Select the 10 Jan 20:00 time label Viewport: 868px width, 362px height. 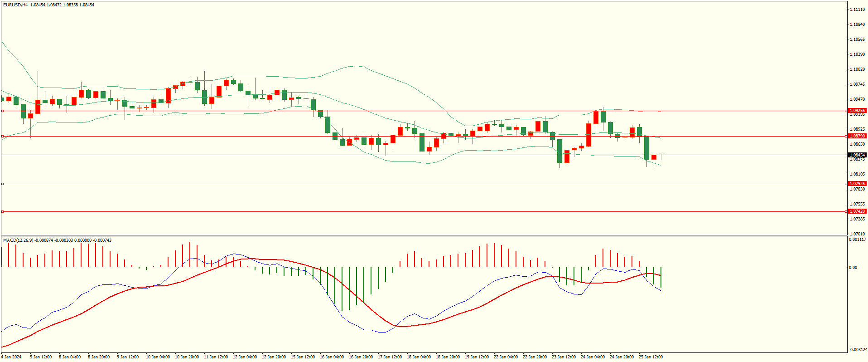pyautogui.click(x=187, y=357)
